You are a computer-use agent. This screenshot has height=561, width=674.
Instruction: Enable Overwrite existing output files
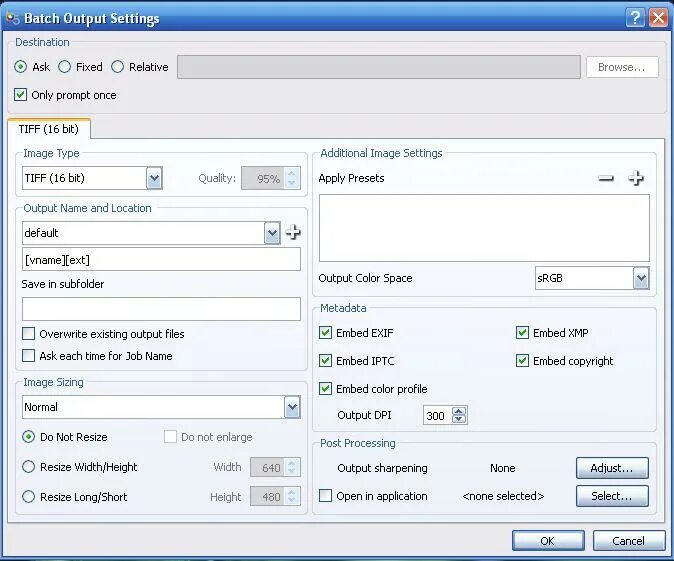(x=28, y=334)
